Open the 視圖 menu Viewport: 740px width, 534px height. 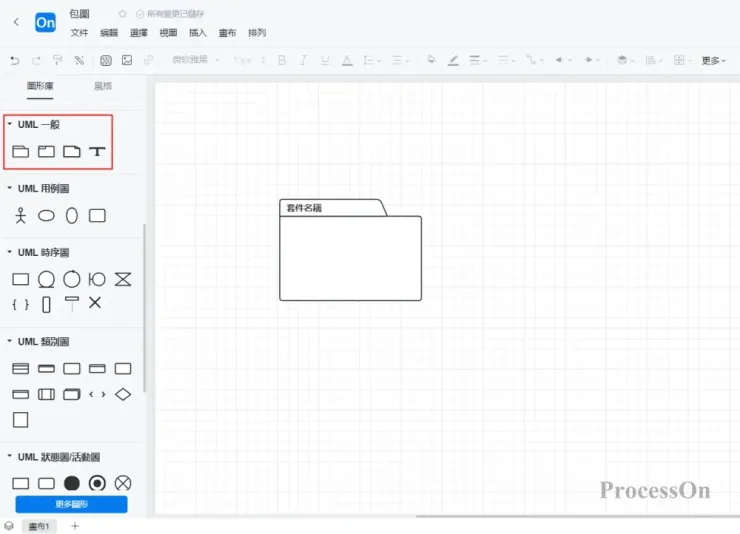[x=168, y=33]
